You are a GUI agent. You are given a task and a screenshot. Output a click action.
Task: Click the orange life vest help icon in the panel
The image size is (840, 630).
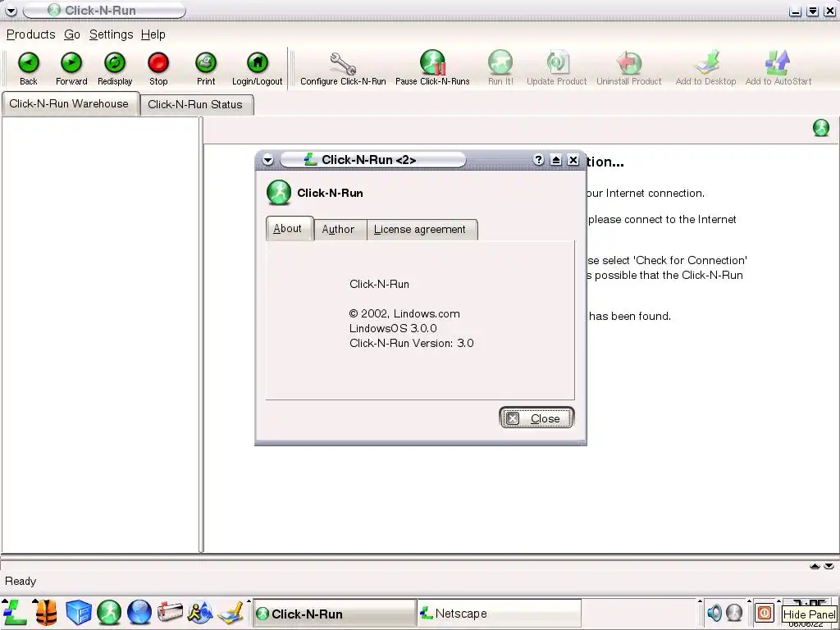[x=46, y=612]
